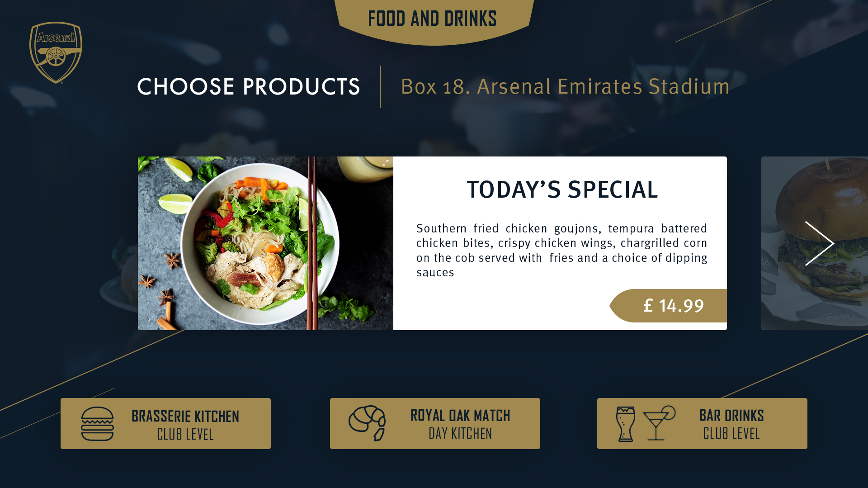868x488 pixels.
Task: Open Brasserie Kitchen Club Level menu
Action: point(165,424)
